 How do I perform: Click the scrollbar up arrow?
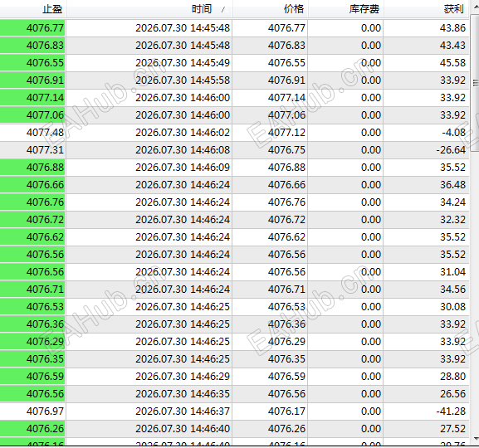click(x=476, y=9)
